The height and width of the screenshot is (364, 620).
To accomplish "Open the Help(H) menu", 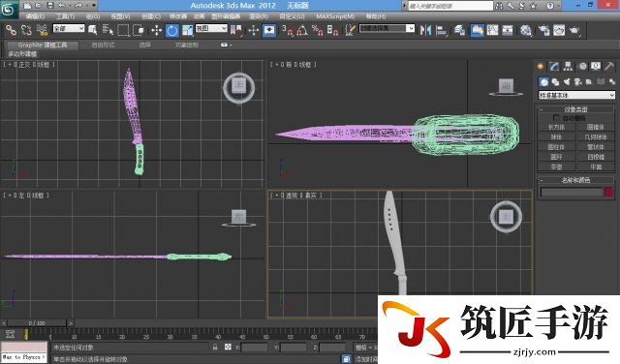I will [x=375, y=16].
